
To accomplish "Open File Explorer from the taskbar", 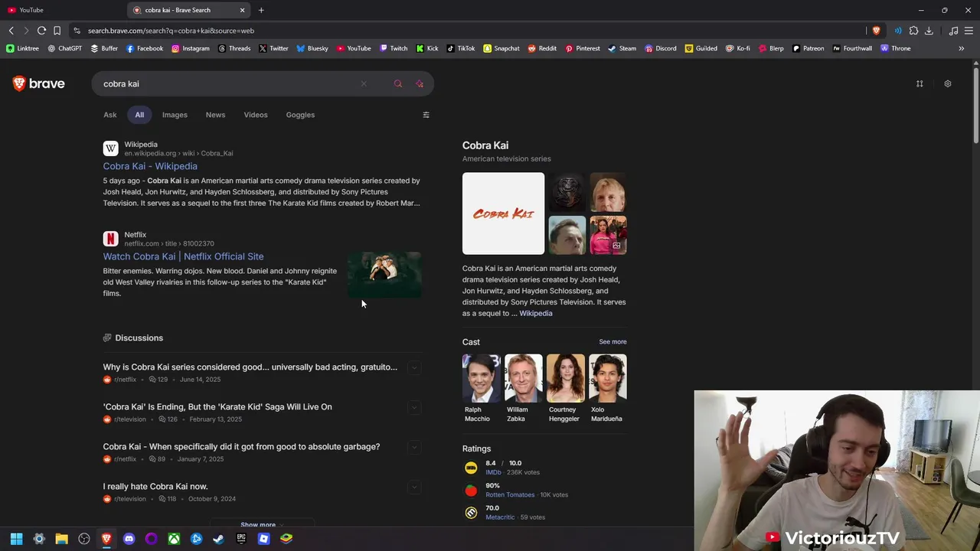I will (x=61, y=539).
